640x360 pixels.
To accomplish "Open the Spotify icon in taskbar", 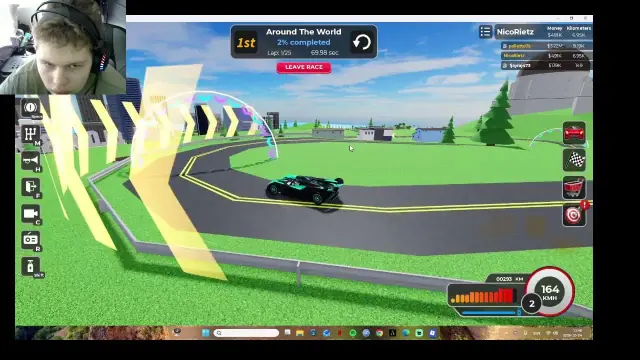I will tap(353, 333).
